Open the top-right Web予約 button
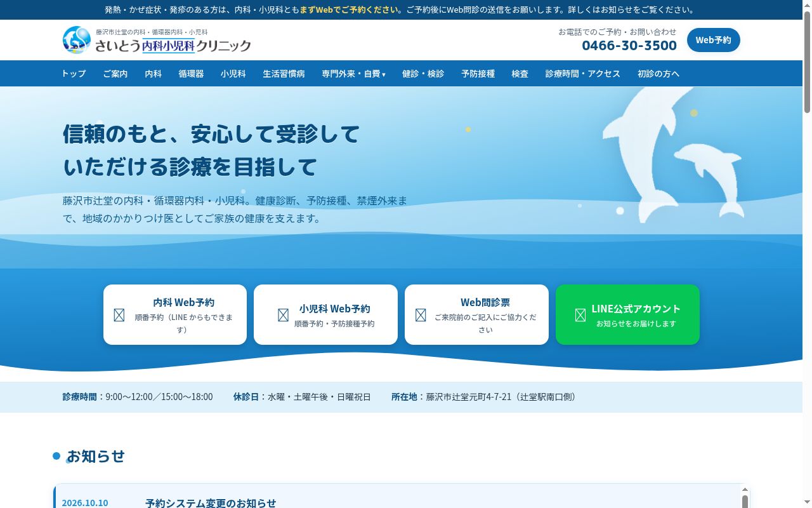This screenshot has width=812, height=508. pyautogui.click(x=713, y=40)
